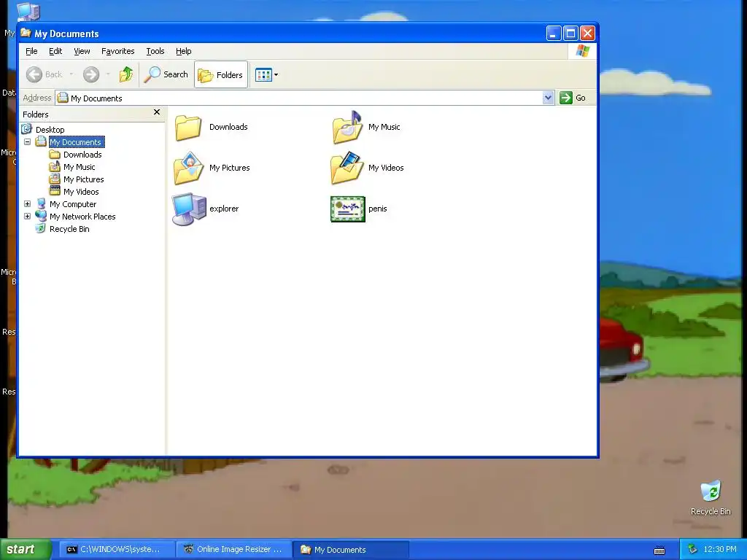Open the Search pane
Image resolution: width=747 pixels, height=560 pixels.
pos(166,74)
